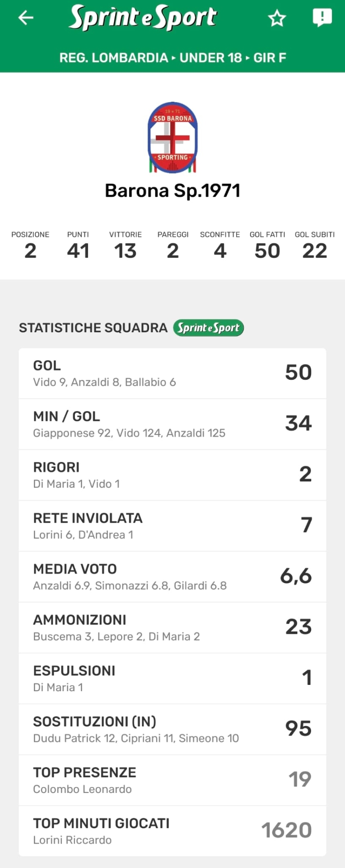Open the report issue speech-bubble icon

click(322, 18)
